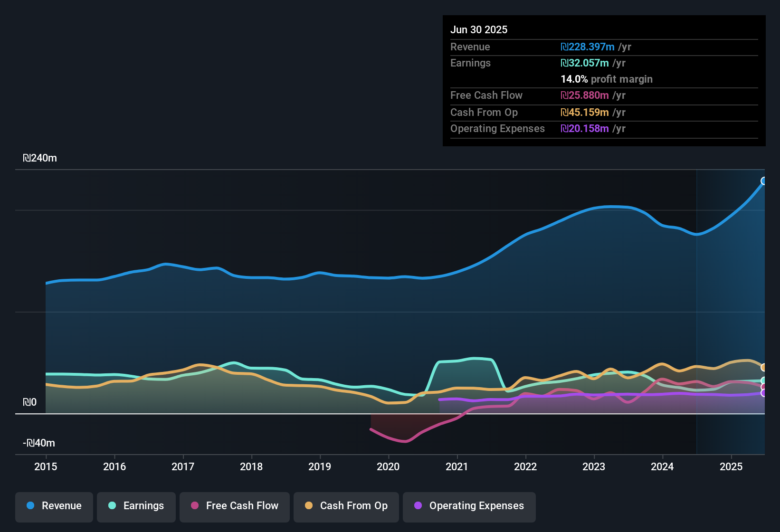Click the Jun 30 2025 tooltip header

pos(479,29)
